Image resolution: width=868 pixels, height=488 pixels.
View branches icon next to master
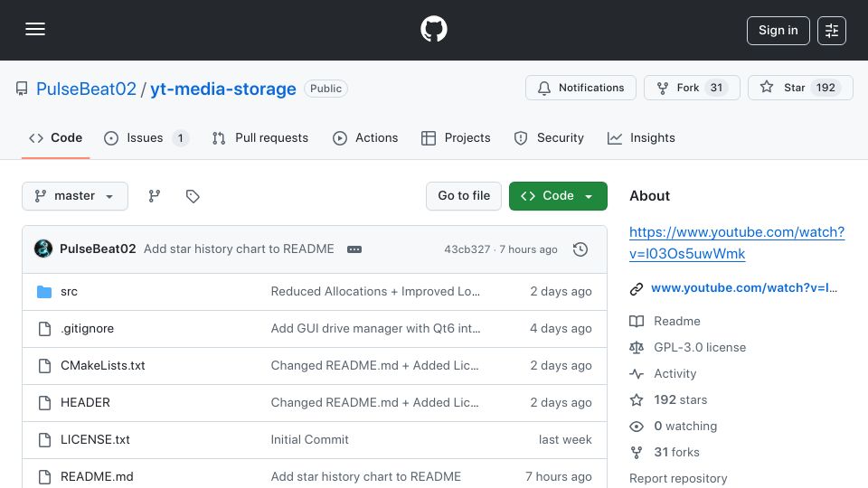(155, 196)
